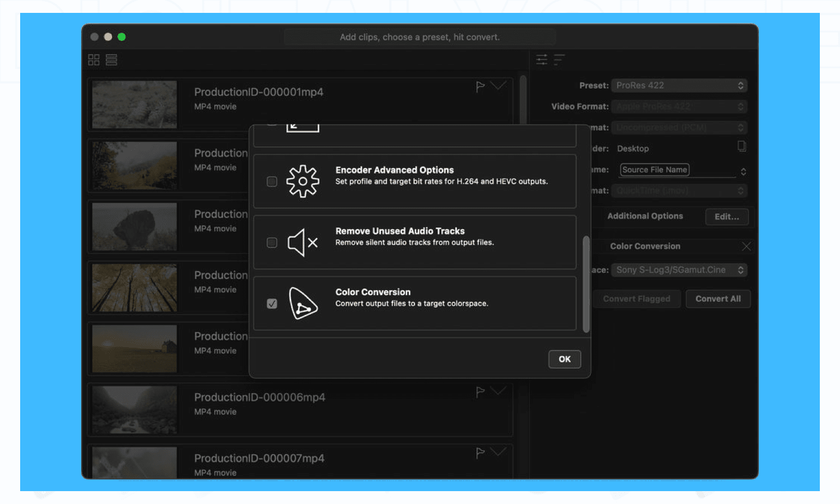840x504 pixels.
Task: Click the Encoder Advanced Options gear icon
Action: coord(302,181)
